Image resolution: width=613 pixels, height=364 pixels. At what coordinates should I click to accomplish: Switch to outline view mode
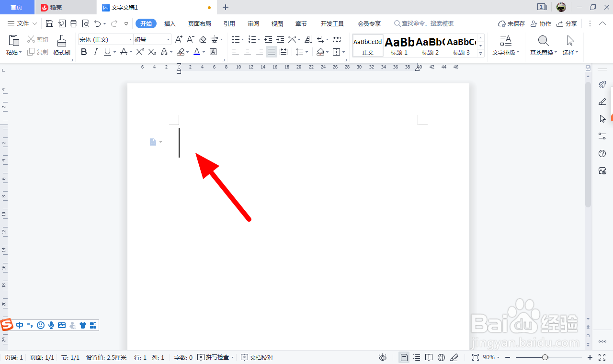pyautogui.click(x=417, y=357)
